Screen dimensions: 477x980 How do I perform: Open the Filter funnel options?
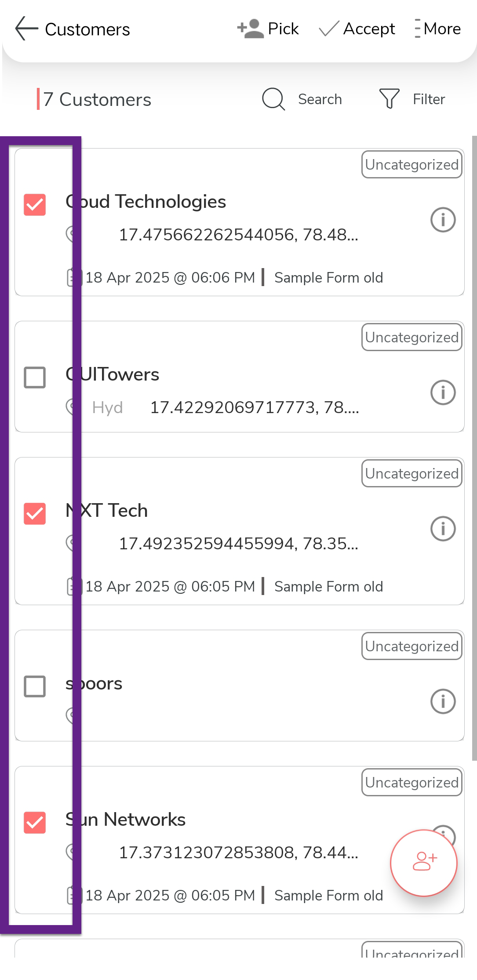pos(389,99)
